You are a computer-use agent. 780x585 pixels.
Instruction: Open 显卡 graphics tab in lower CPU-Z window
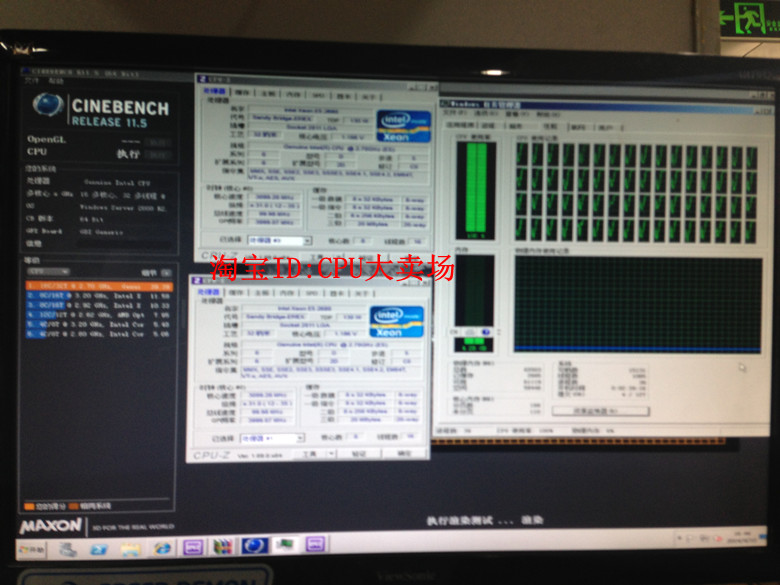pyautogui.click(x=337, y=294)
